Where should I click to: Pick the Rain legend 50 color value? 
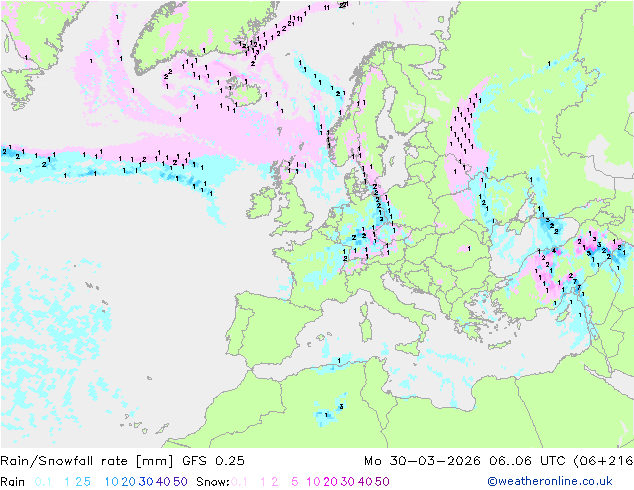click(180, 482)
